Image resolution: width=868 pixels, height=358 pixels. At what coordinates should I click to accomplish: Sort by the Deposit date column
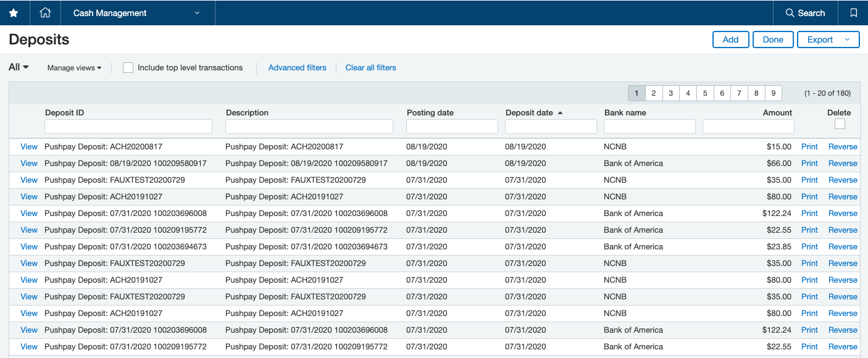529,112
